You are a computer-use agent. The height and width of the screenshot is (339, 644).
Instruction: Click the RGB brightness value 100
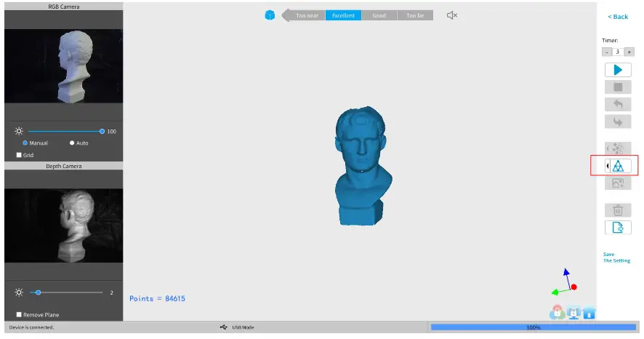coord(111,132)
